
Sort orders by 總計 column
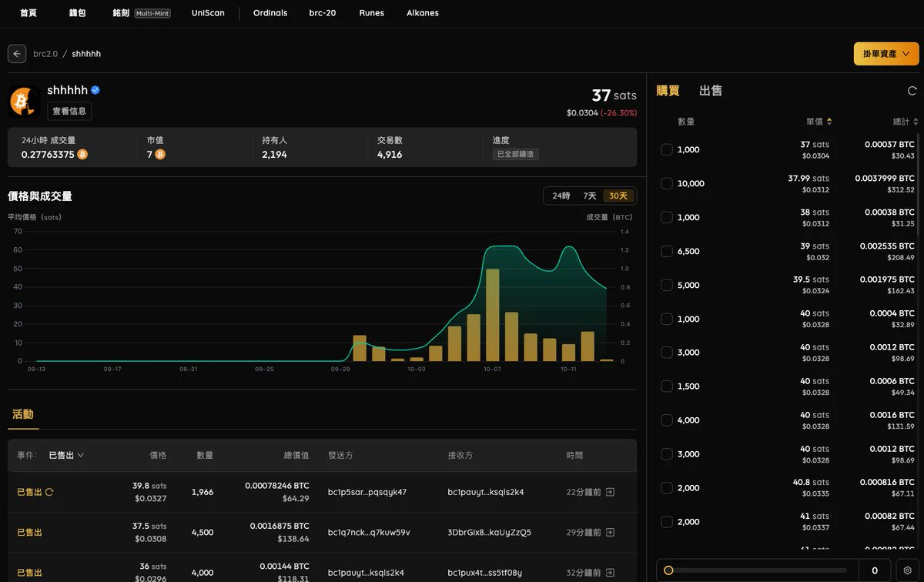(906, 122)
